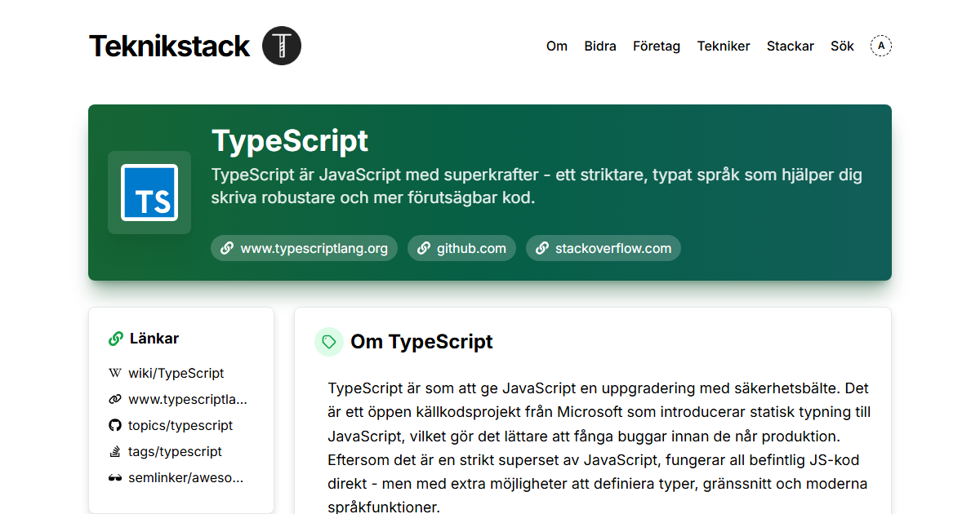This screenshot has height=514, width=980.
Task: Click the GitHub icon beside topics/typescript
Action: 115,425
